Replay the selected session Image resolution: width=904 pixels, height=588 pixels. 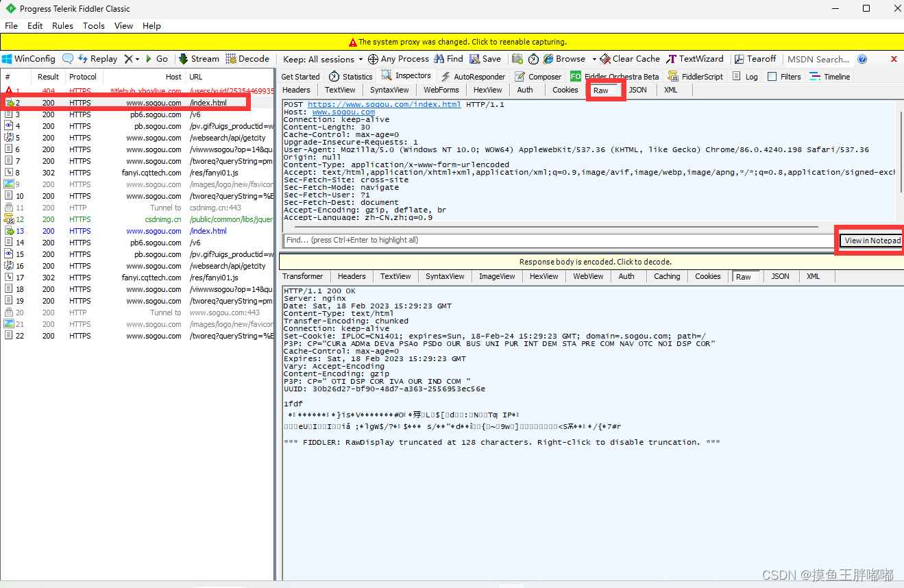(97, 59)
